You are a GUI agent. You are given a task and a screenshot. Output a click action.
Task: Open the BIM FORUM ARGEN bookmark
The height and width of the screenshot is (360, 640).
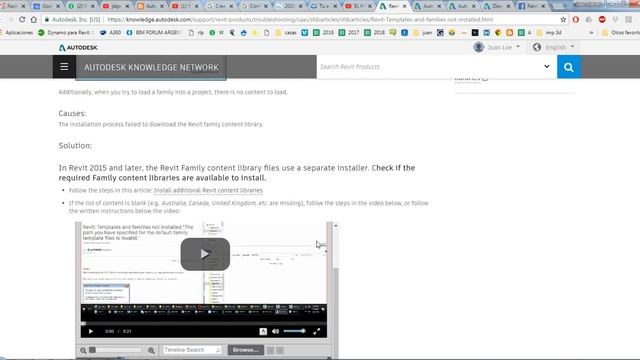[153, 32]
